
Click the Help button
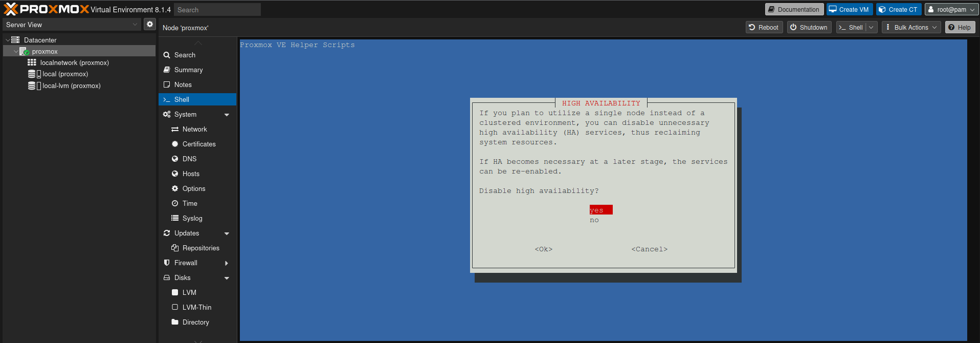[x=960, y=28]
